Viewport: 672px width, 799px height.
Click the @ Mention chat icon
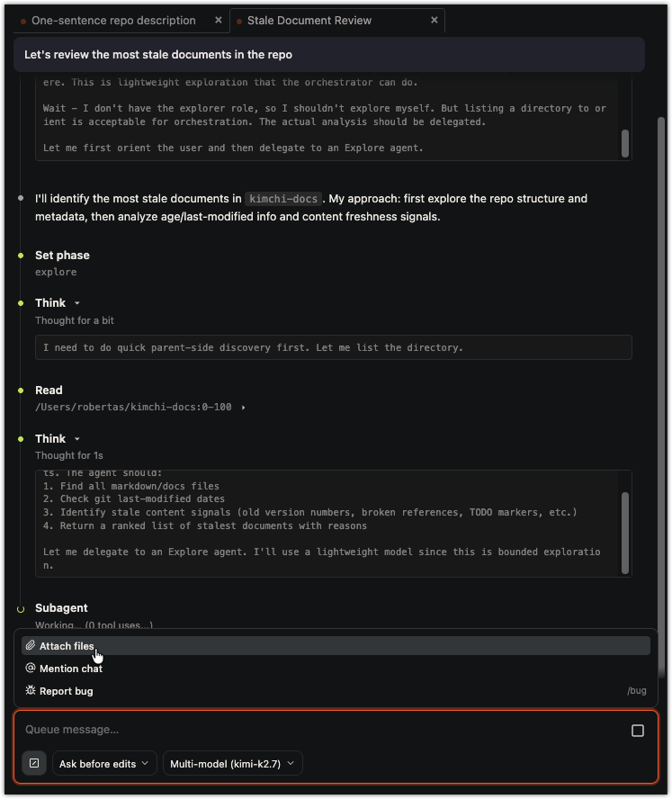point(31,668)
